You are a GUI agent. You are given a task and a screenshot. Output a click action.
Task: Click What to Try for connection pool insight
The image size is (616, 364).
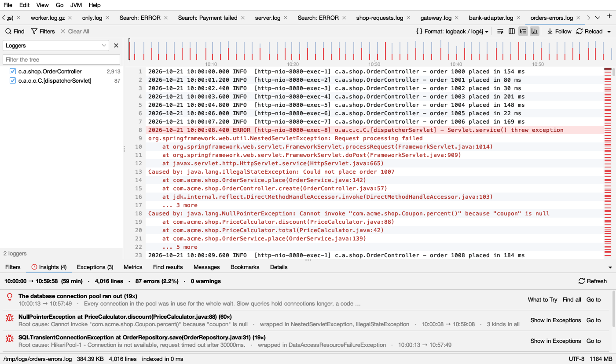coord(543,299)
